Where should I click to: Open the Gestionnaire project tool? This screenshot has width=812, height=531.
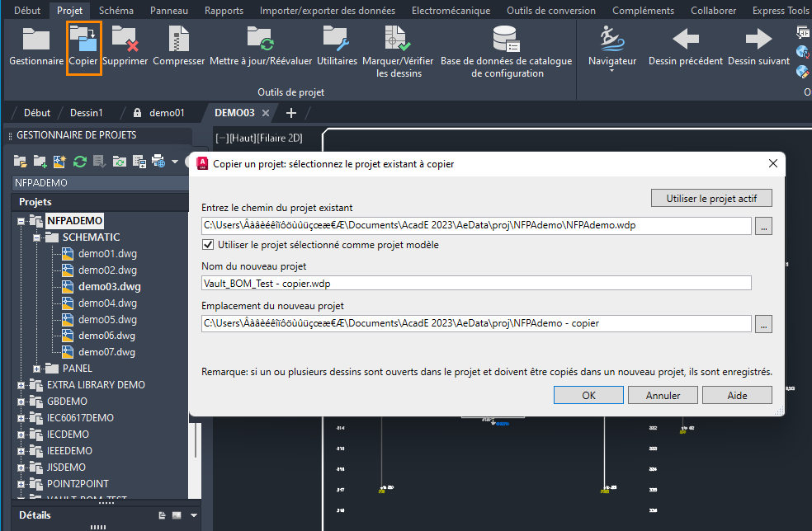[x=35, y=46]
